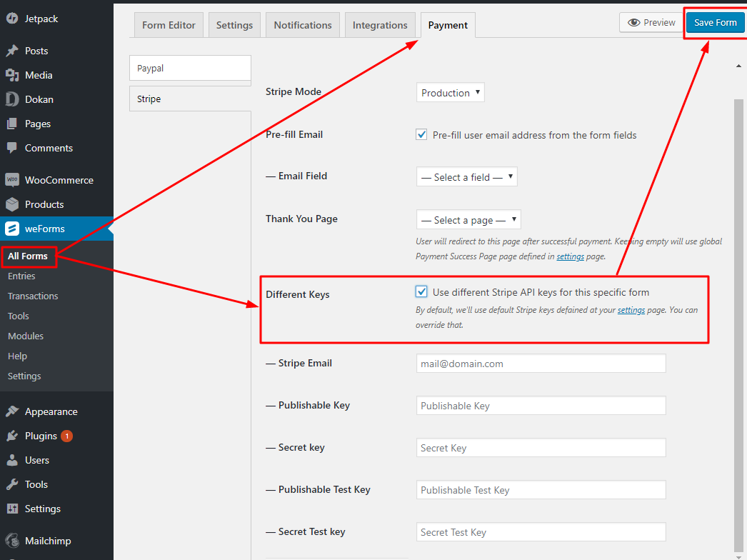Open Transactions submenu item
Viewport: 747px width, 560px height.
click(x=33, y=296)
